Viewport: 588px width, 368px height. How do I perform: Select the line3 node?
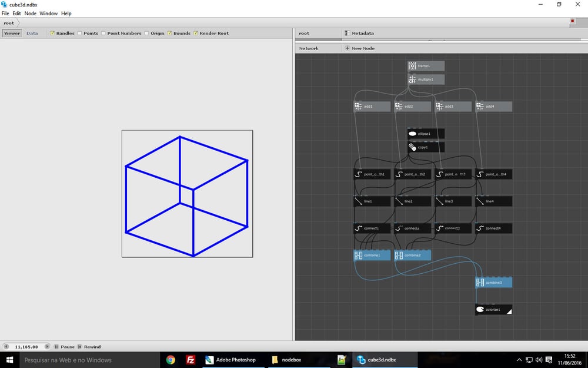(x=453, y=201)
